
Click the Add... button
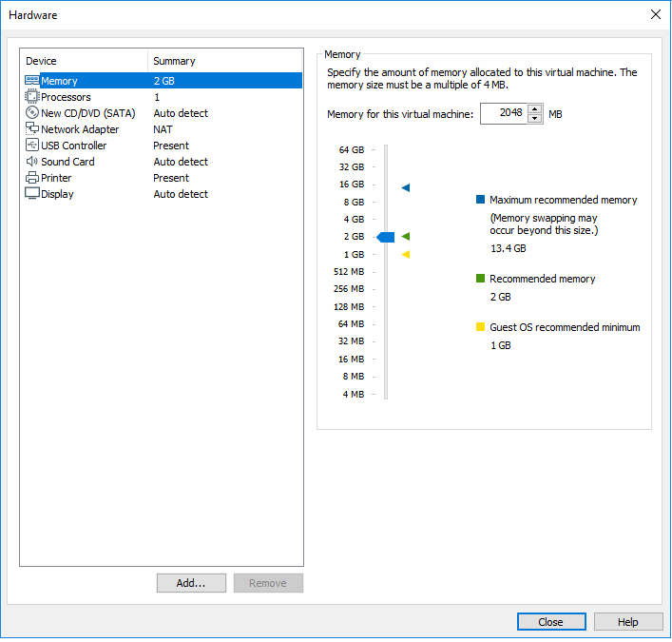click(191, 583)
